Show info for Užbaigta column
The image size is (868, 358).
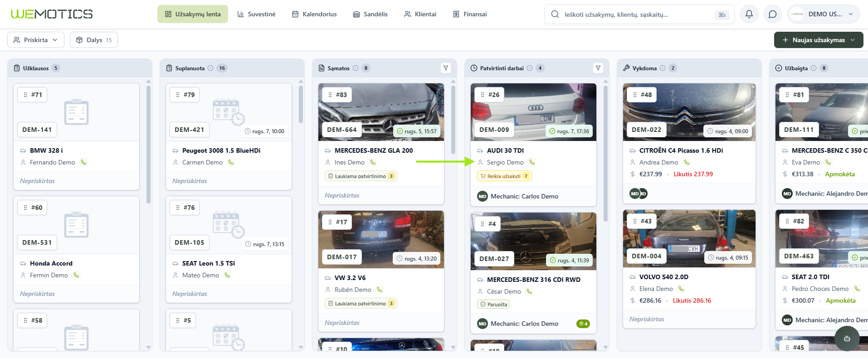814,68
